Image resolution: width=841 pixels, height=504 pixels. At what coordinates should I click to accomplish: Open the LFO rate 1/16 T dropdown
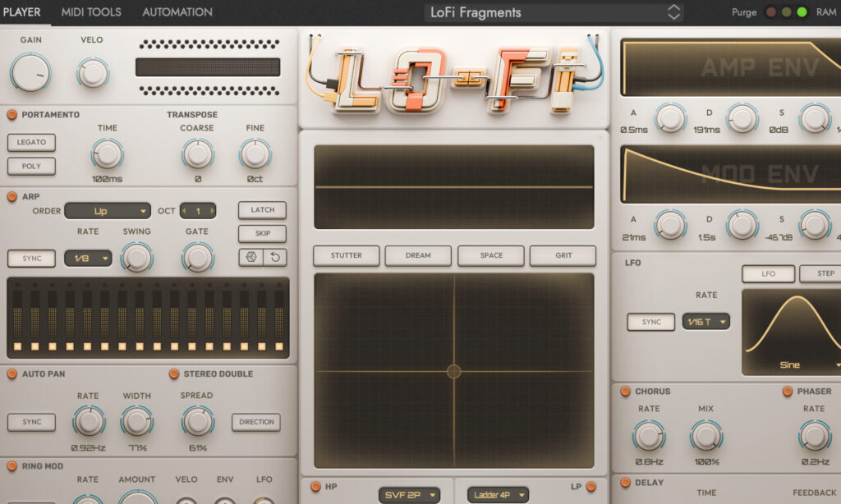coord(705,323)
